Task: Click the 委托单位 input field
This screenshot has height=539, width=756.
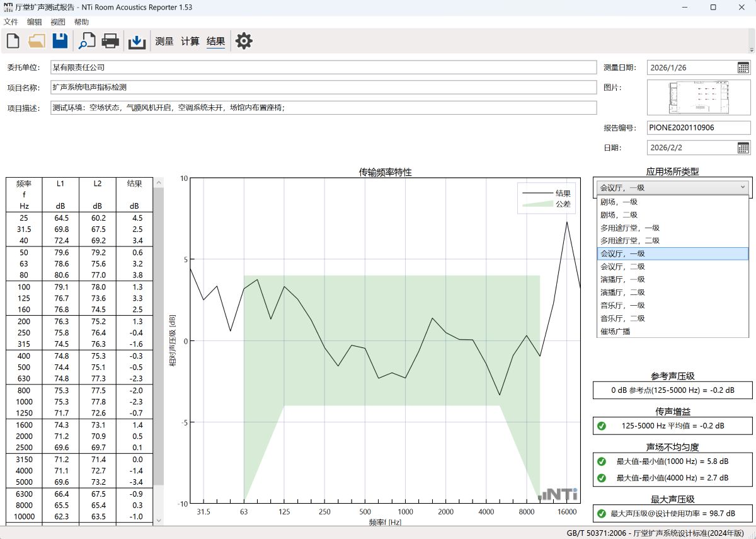Action: point(323,67)
